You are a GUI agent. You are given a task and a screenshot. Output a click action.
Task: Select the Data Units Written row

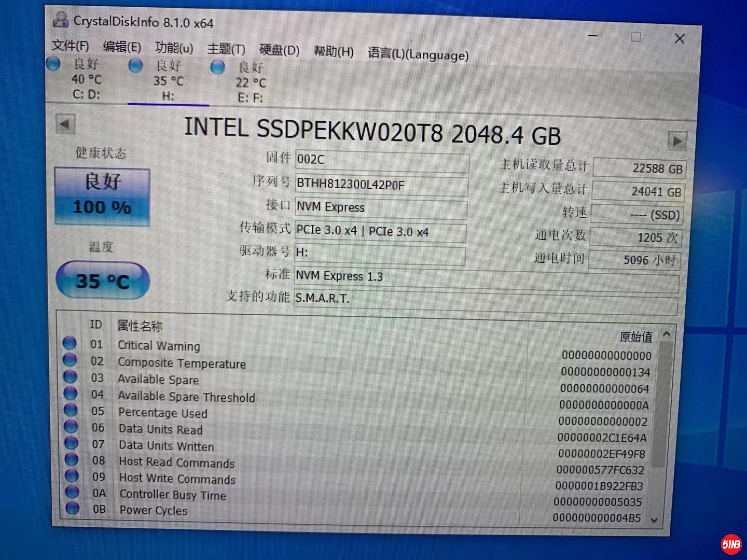pos(358,449)
